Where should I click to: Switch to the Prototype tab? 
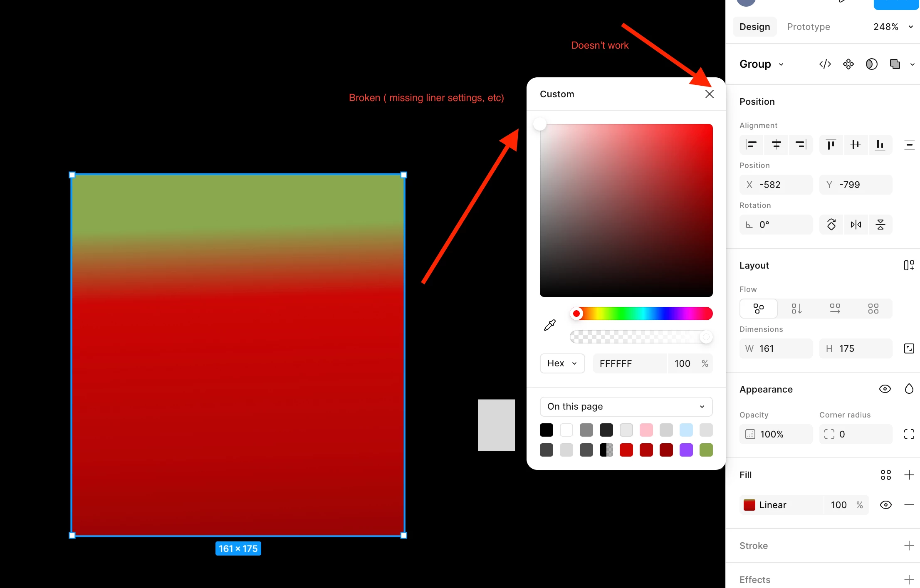pyautogui.click(x=808, y=27)
